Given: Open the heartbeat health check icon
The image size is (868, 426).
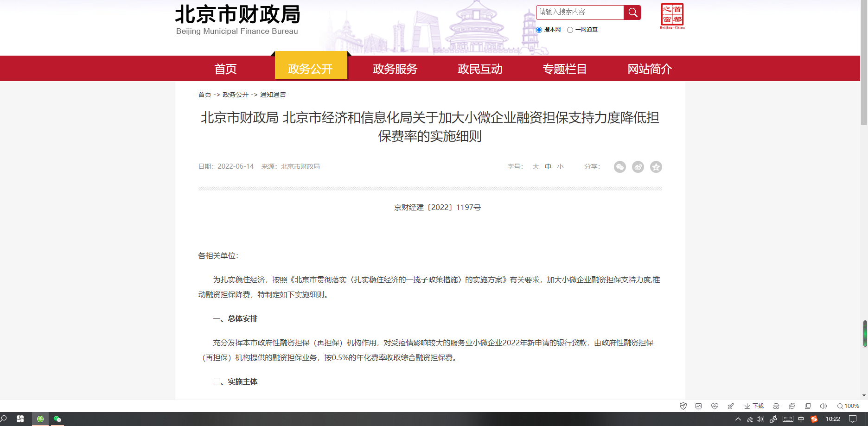Looking at the screenshot, I should pos(715,406).
